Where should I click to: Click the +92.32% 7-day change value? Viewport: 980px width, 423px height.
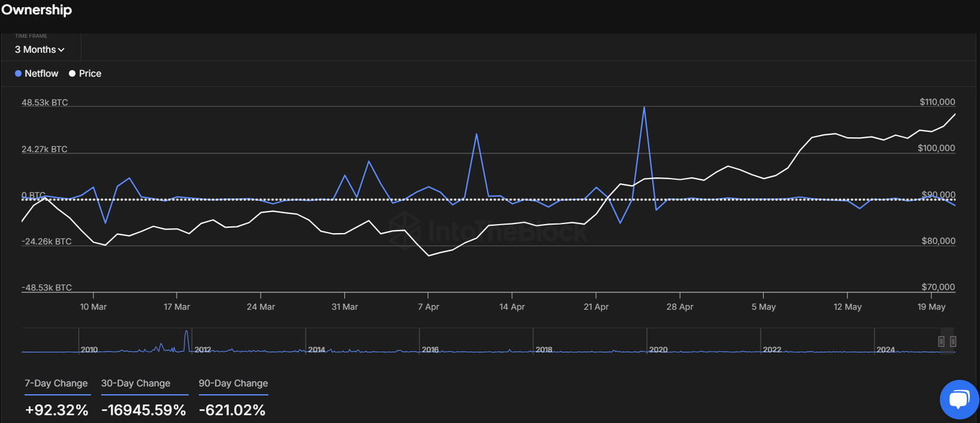[57, 410]
